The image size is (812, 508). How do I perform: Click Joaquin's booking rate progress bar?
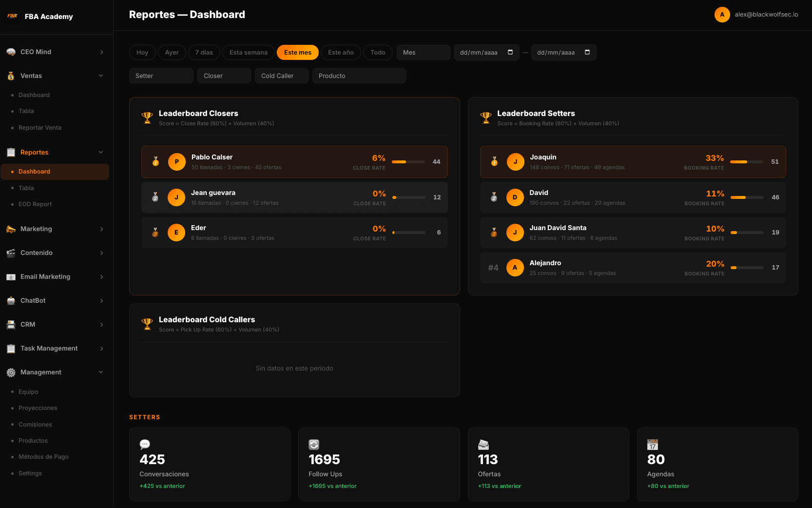click(x=746, y=161)
